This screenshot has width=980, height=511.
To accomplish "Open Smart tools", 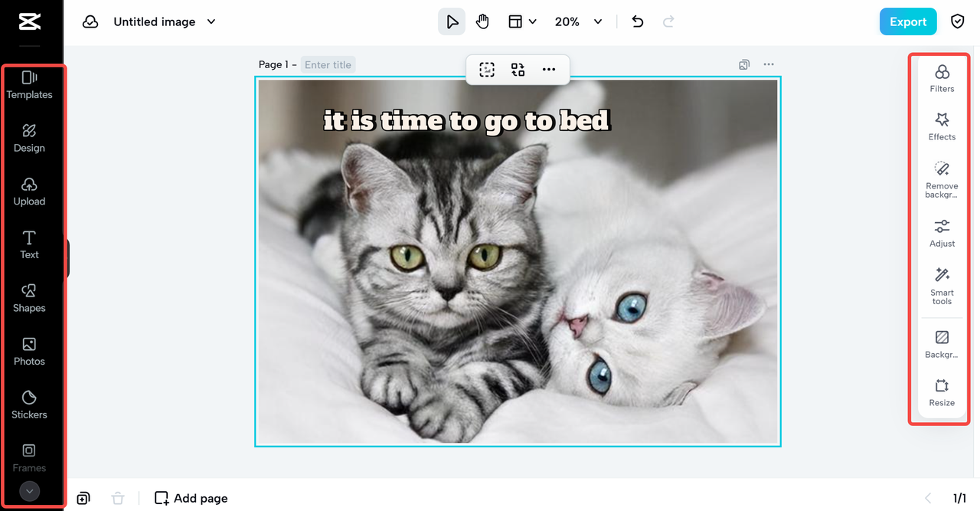I will click(x=942, y=286).
